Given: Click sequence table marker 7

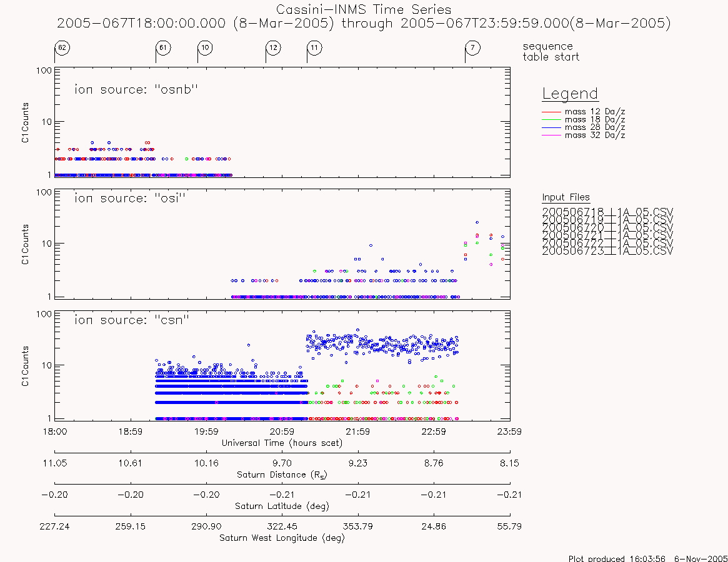Looking at the screenshot, I should 472,48.
